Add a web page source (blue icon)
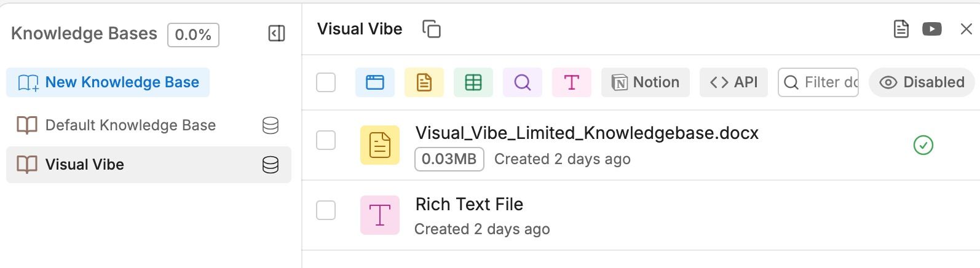This screenshot has width=980, height=268. 375,82
